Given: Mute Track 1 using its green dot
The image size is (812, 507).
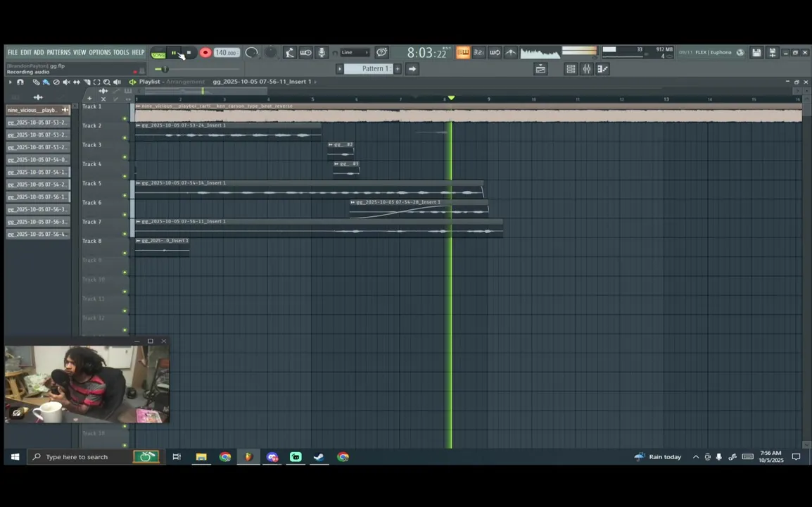Looking at the screenshot, I should (125, 119).
